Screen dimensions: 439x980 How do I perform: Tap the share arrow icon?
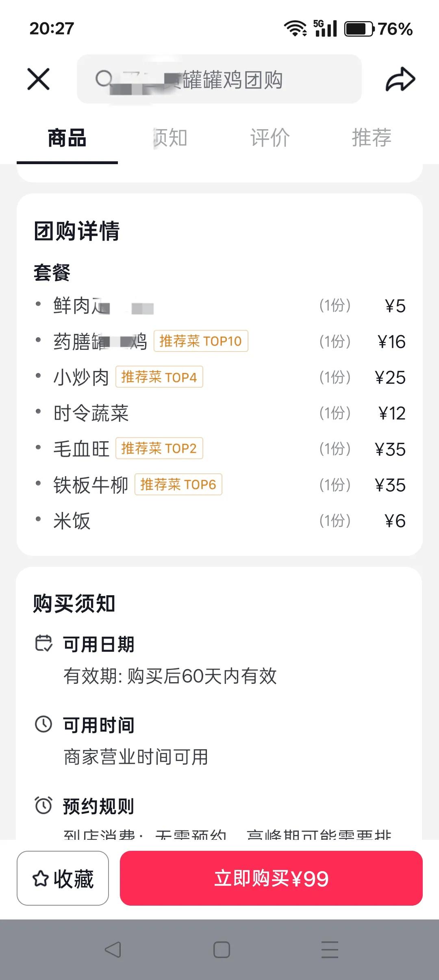400,79
